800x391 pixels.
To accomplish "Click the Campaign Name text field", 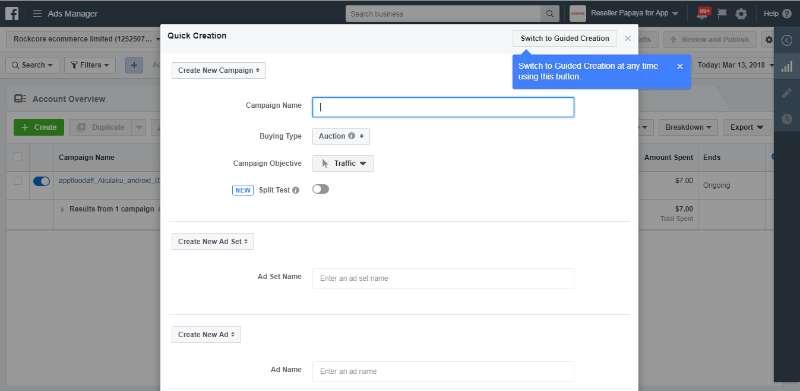I will 443,107.
